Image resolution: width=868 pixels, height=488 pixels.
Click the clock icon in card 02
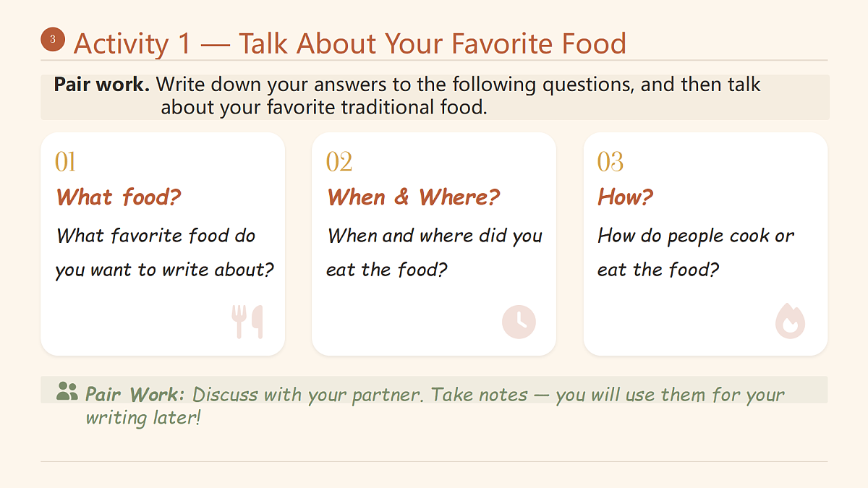(519, 322)
